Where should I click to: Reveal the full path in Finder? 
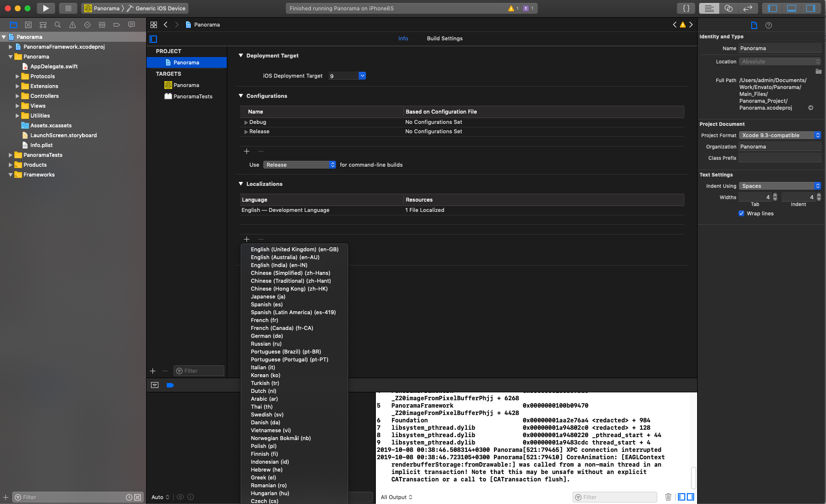[x=811, y=108]
